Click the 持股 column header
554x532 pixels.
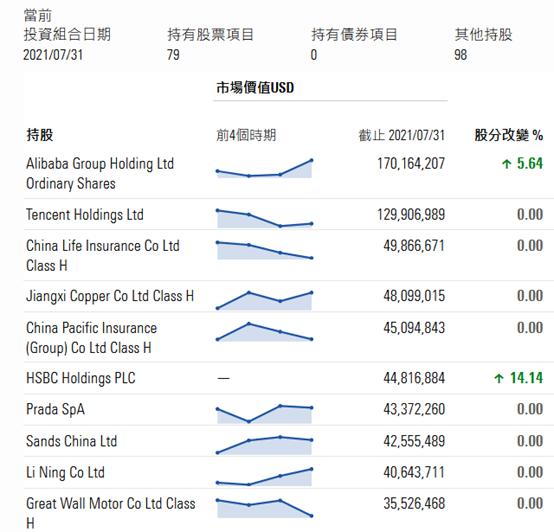40,135
